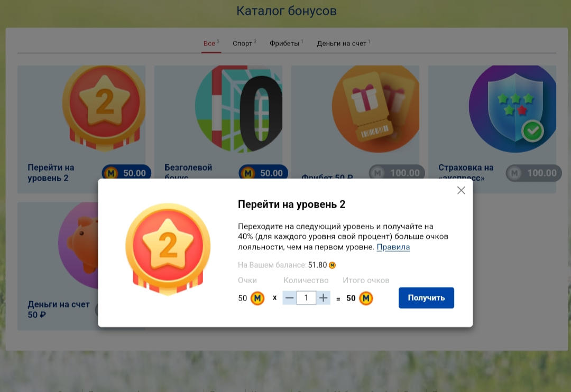
Task: Click the Получить button
Action: coord(426,298)
